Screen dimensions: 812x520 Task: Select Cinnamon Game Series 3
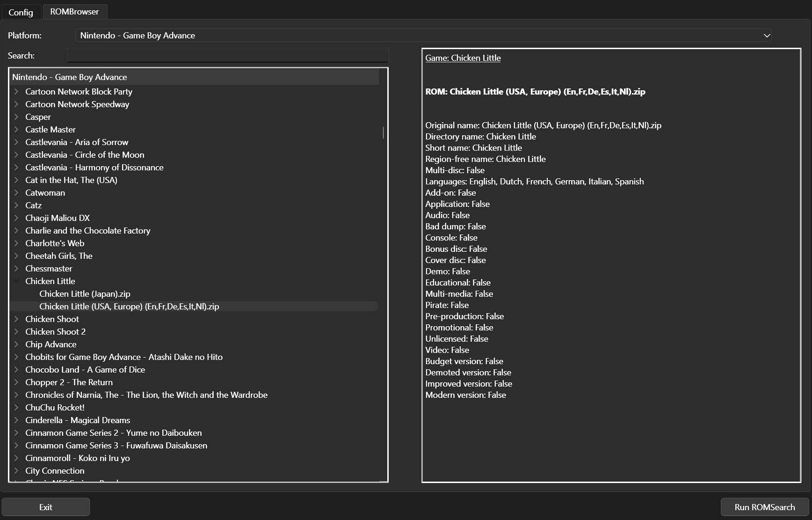point(116,446)
